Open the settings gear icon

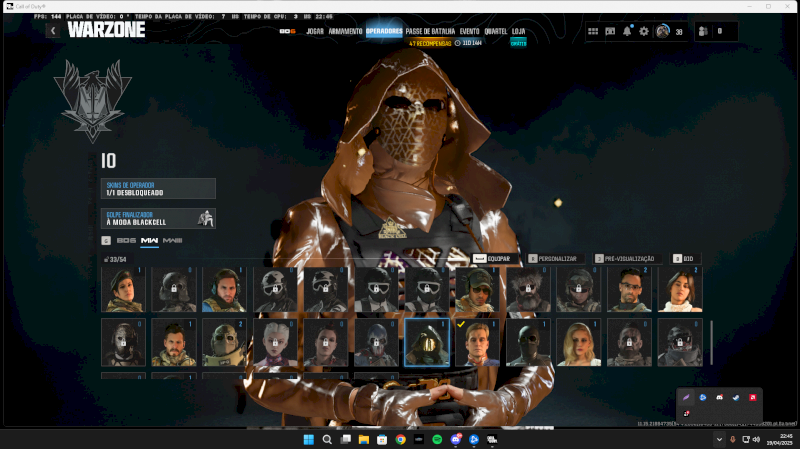[x=644, y=31]
